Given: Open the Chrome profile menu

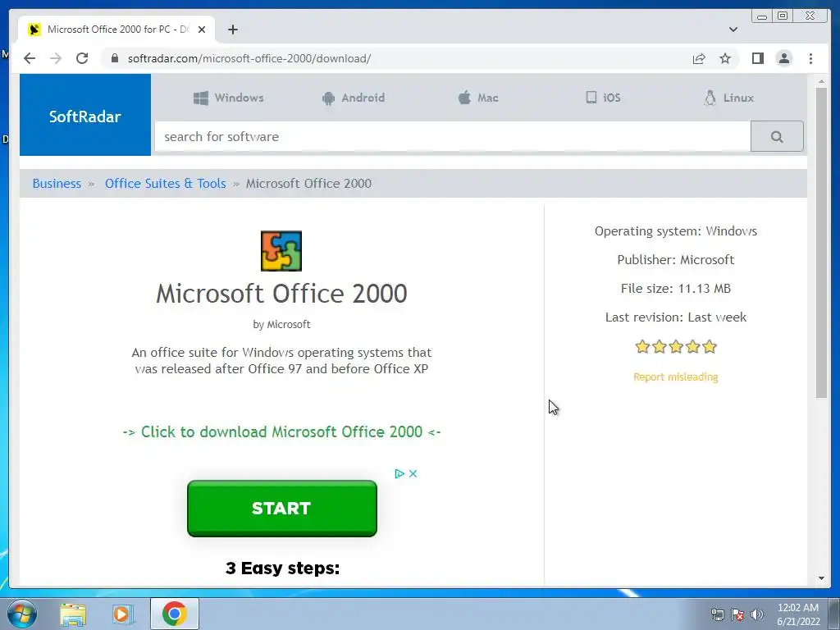Looking at the screenshot, I should [x=783, y=58].
